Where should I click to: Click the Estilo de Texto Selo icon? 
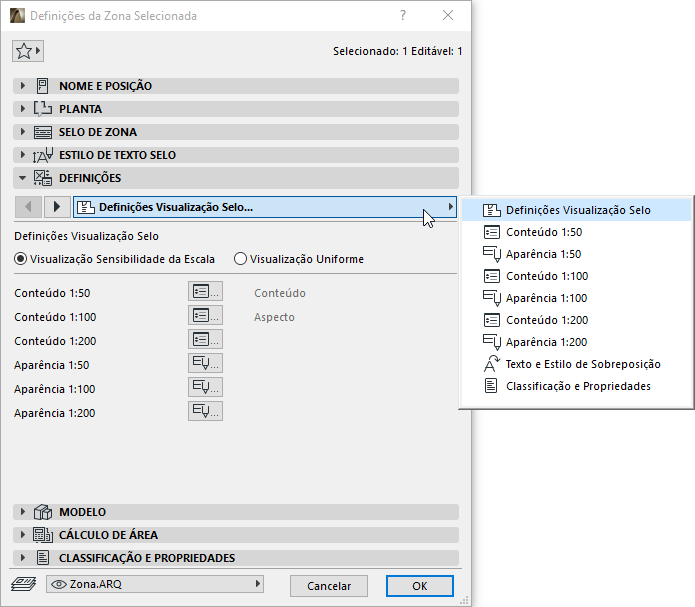tap(43, 155)
